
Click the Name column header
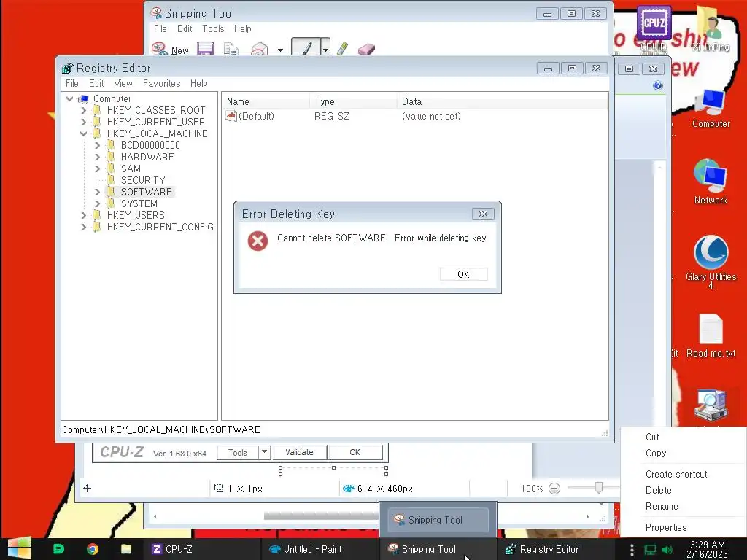click(x=266, y=101)
